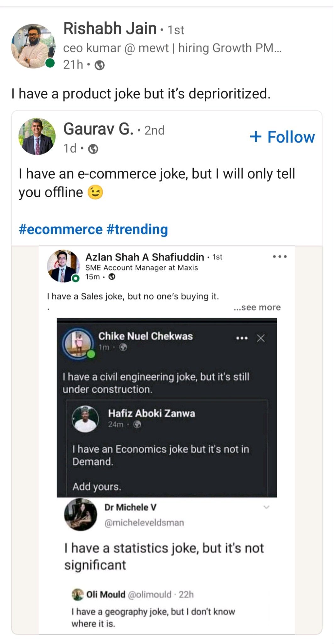The width and height of the screenshot is (334, 644).
Task: Click the Oli Mould @olimould handle
Action: tap(149, 594)
